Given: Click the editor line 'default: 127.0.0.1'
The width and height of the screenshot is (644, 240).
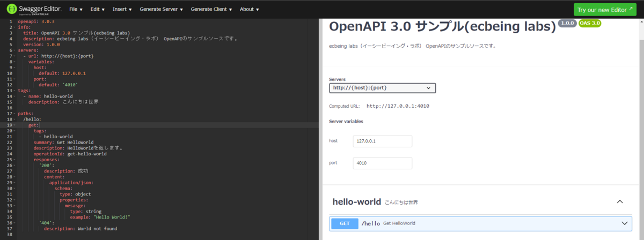Looking at the screenshot, I should click(x=62, y=73).
